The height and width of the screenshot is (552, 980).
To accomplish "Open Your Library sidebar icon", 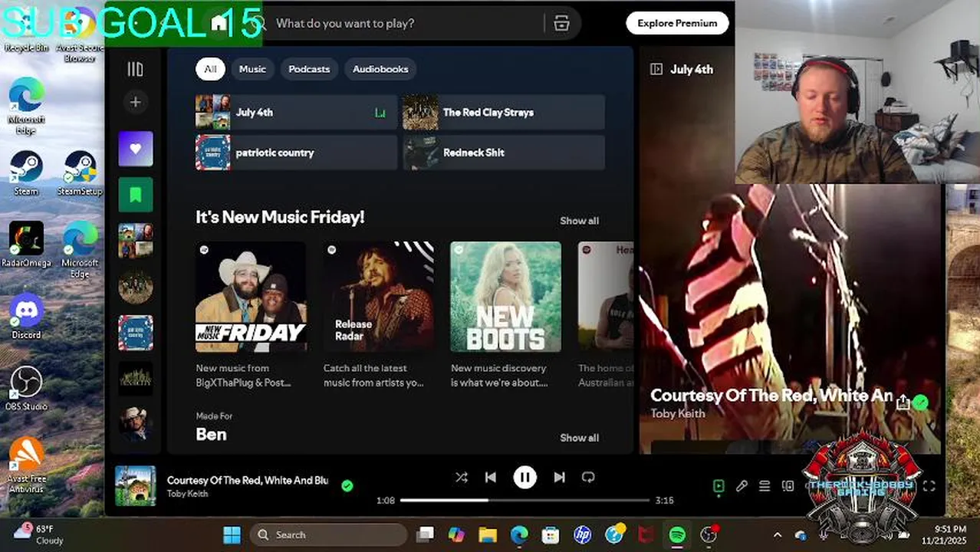I will point(135,70).
